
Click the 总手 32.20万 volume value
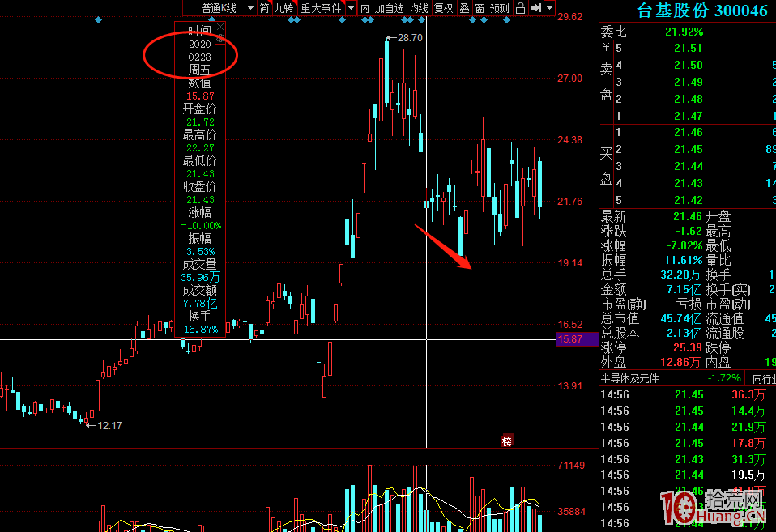point(681,275)
